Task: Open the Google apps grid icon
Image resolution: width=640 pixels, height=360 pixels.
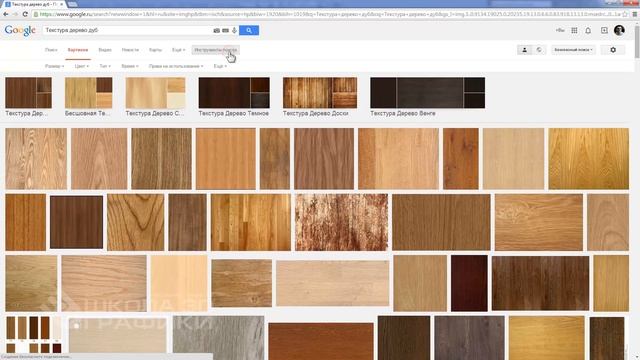Action: point(574,31)
